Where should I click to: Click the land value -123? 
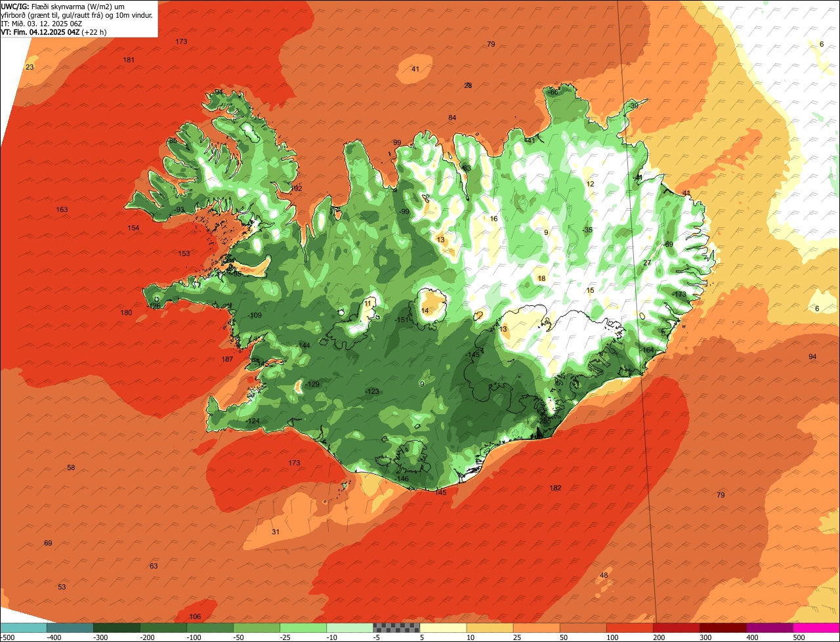point(372,392)
